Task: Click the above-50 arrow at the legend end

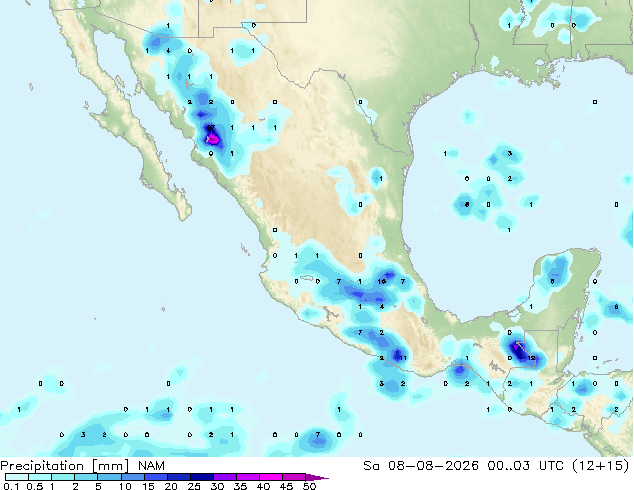Action: point(317,477)
